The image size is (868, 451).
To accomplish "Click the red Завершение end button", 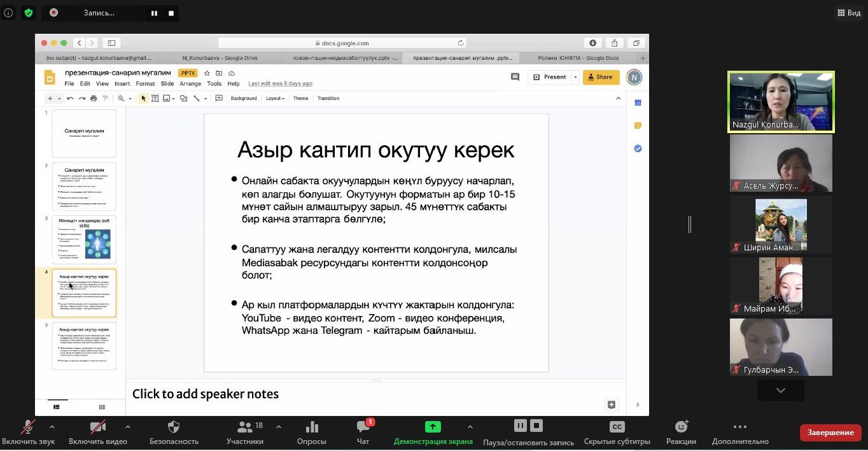I will click(830, 433).
